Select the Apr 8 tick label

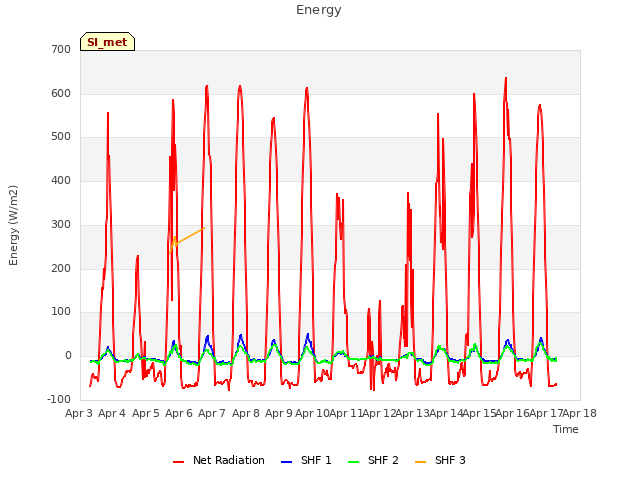coord(246,413)
